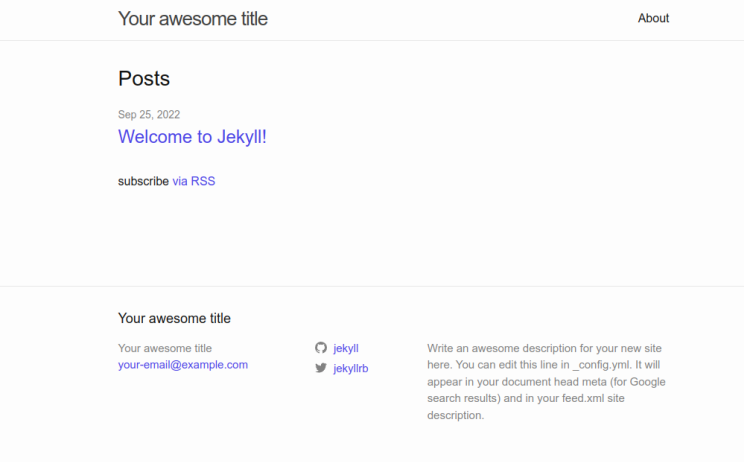Click the word 'subscribe' before the RSS link
This screenshot has width=744, height=462.
pyautogui.click(x=143, y=181)
